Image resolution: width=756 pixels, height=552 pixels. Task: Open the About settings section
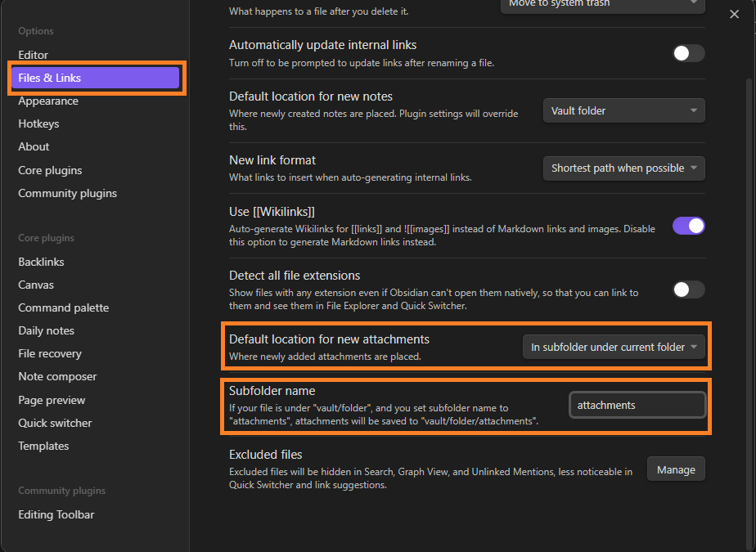(34, 146)
